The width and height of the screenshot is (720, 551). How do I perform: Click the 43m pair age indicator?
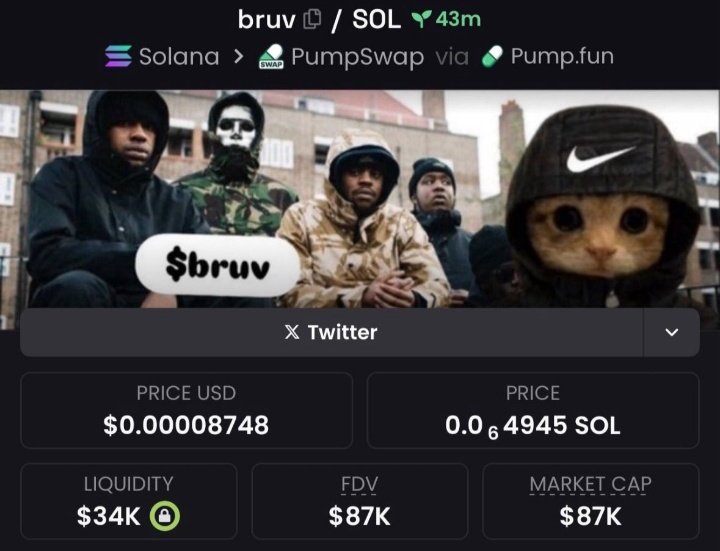pos(458,19)
